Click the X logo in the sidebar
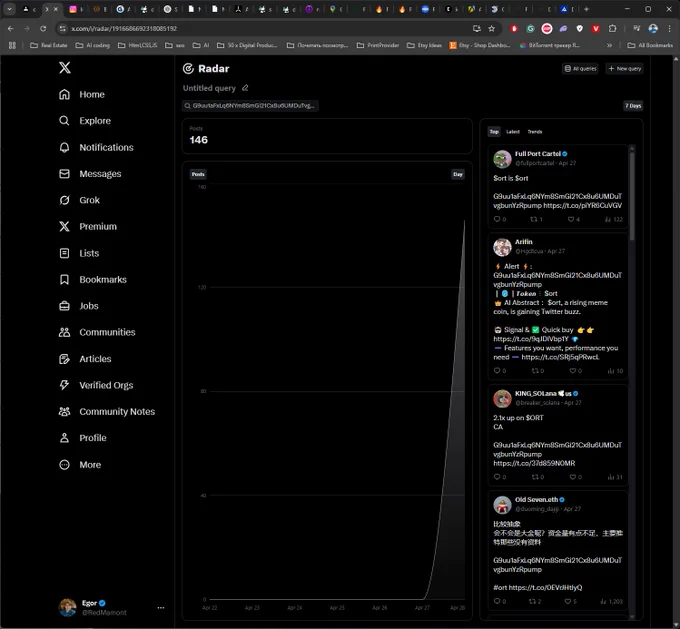Image resolution: width=680 pixels, height=629 pixels. point(65,68)
